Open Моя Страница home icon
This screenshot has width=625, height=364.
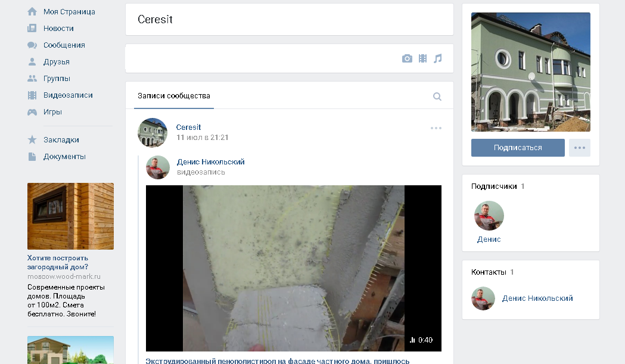[32, 11]
